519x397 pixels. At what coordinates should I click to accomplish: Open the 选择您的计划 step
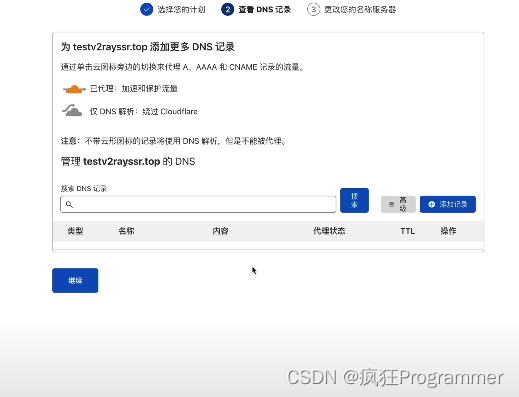(173, 9)
